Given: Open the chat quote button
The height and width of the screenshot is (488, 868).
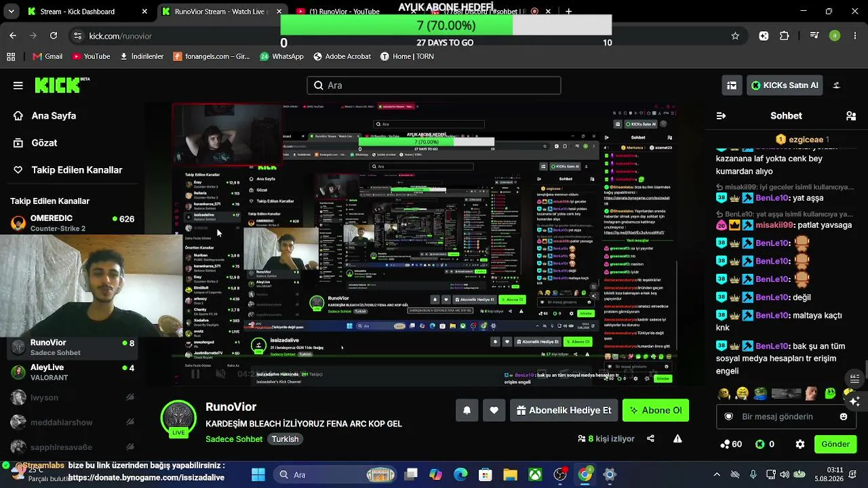Looking at the screenshot, I should pos(854,378).
